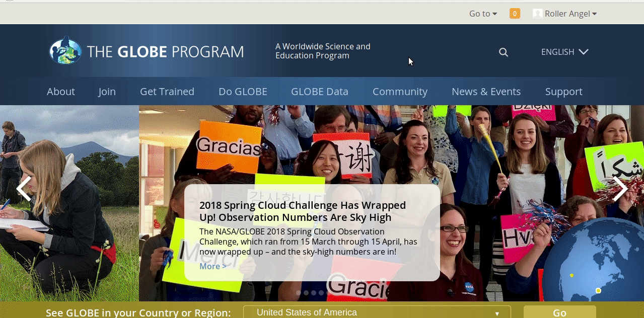Click the Go button for country selection
This screenshot has width=644, height=318.
pyautogui.click(x=560, y=312)
